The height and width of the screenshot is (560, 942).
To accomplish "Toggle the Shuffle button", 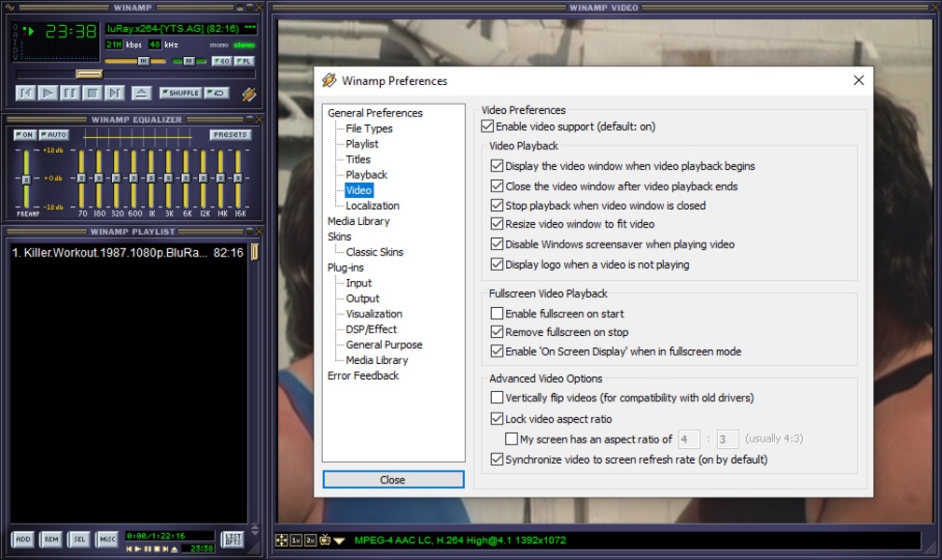I will (x=180, y=92).
